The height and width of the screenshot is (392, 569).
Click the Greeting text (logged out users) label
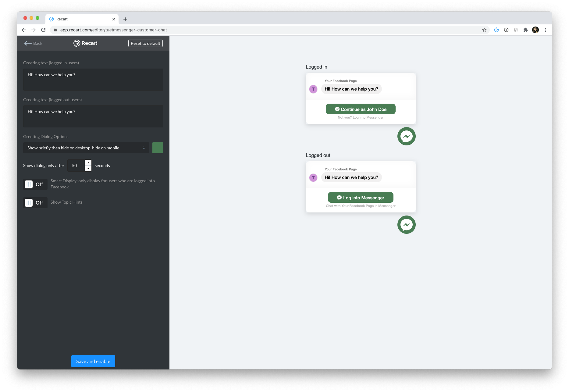click(x=52, y=100)
